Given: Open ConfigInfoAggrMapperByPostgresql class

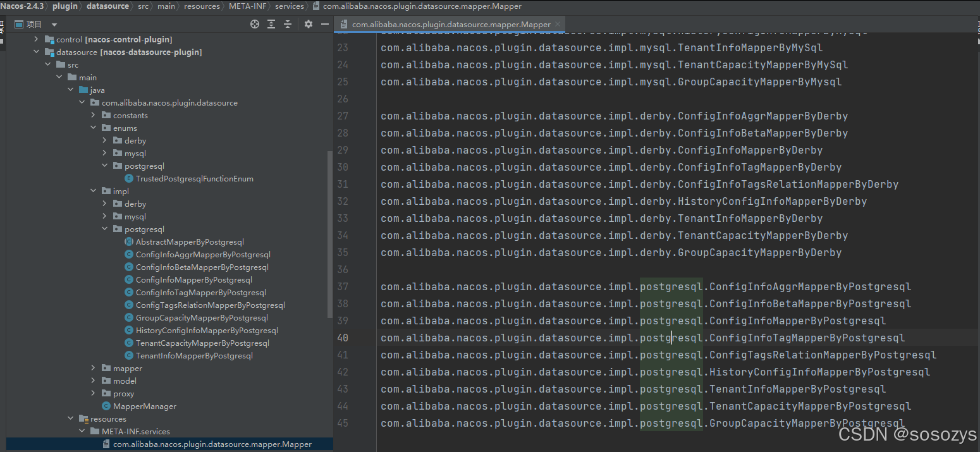Looking at the screenshot, I should 203,254.
